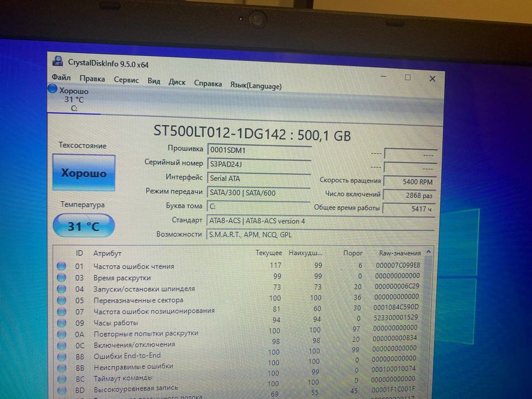The width and height of the screenshot is (532, 399).
Task: Maximize the CrystalDiskInfo window
Action: 408,78
